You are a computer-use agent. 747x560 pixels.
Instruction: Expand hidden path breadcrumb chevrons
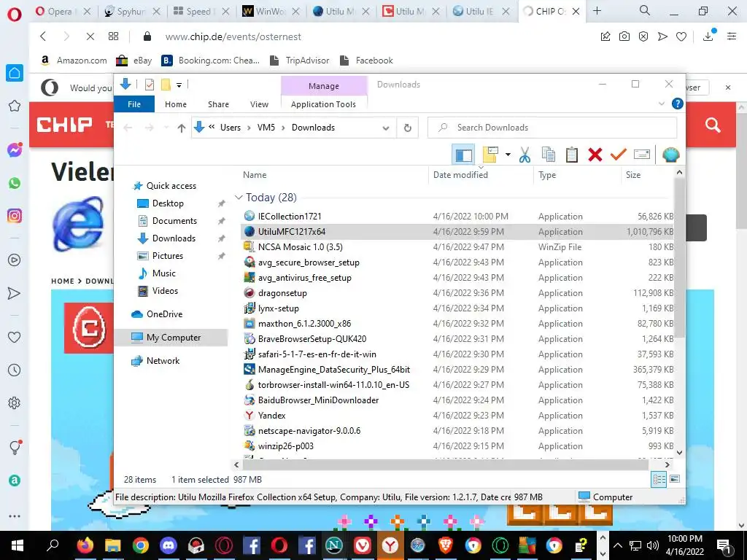tap(212, 127)
